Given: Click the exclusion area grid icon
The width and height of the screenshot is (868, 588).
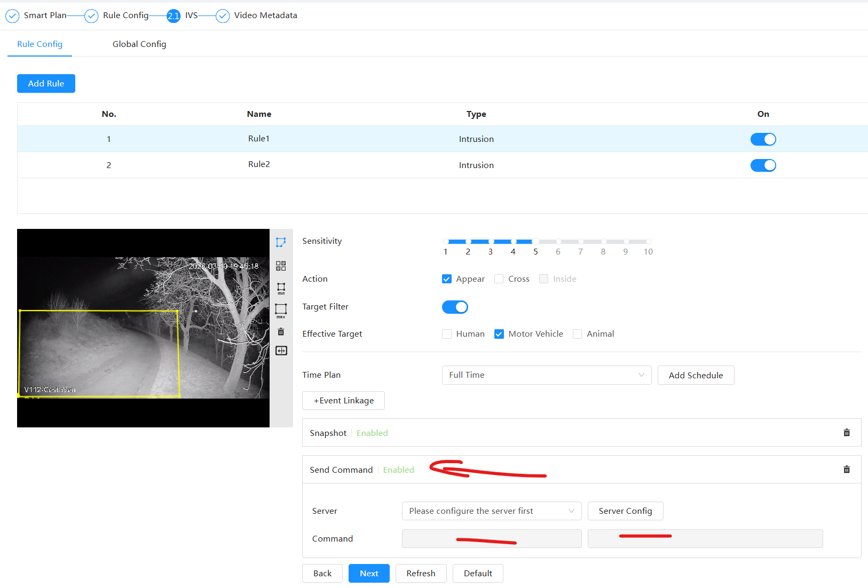Looking at the screenshot, I should pos(281,266).
